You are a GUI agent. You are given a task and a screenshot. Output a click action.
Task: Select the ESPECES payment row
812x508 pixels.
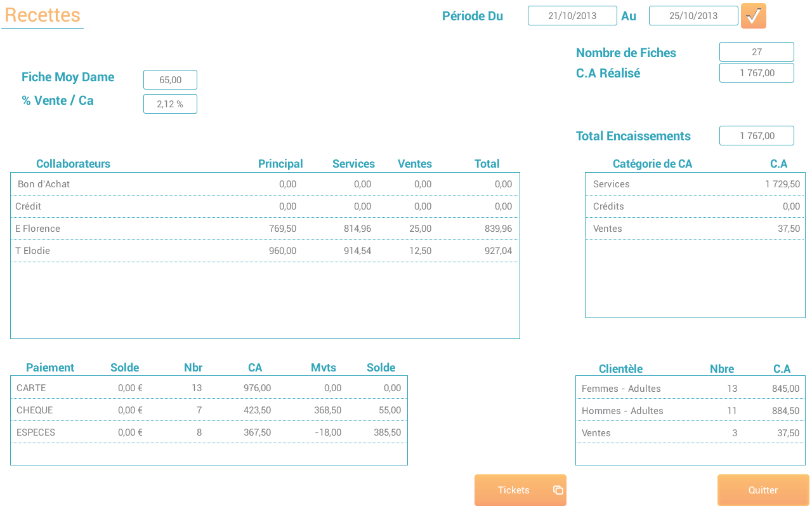pyautogui.click(x=209, y=432)
